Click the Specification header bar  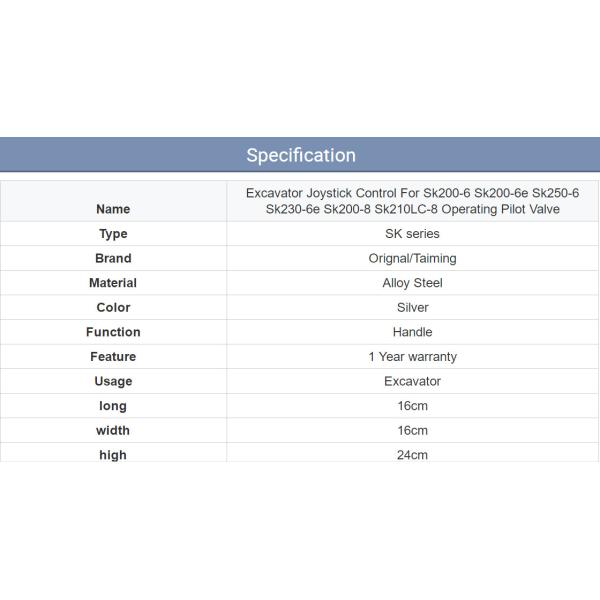(x=300, y=155)
